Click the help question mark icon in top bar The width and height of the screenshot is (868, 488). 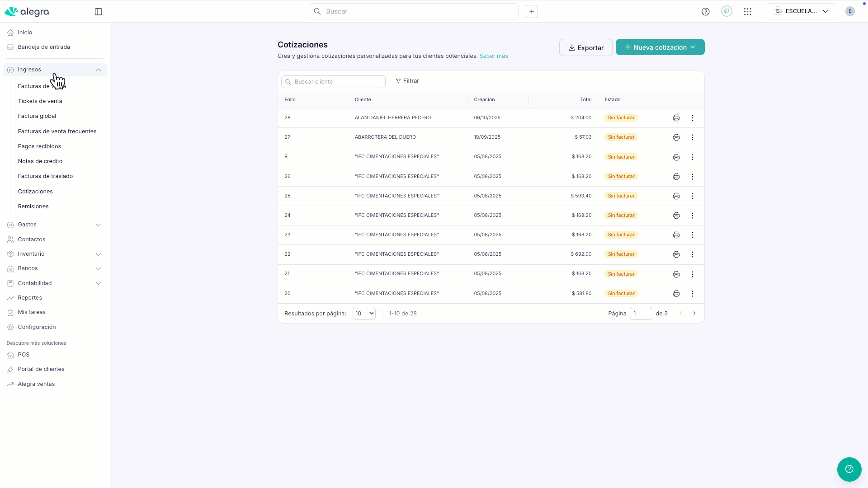coord(705,12)
